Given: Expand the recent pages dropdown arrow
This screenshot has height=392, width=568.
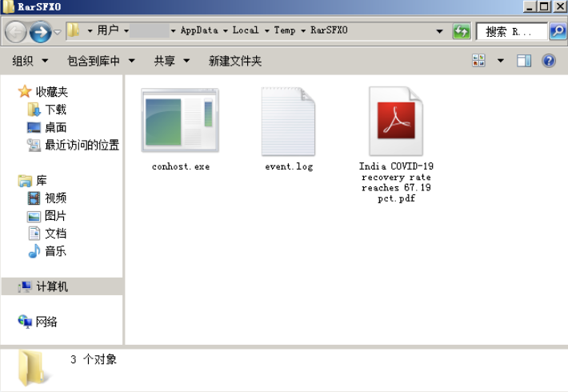Looking at the screenshot, I should tap(57, 31).
